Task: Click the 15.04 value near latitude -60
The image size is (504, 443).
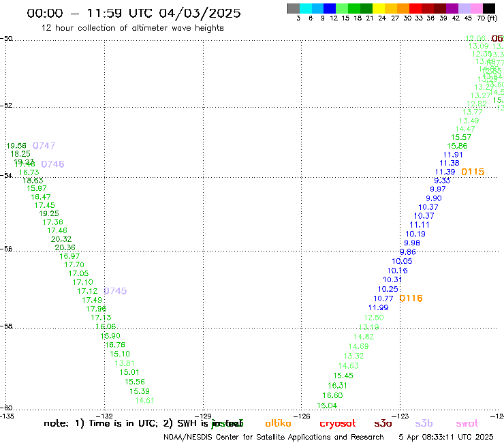Action: click(327, 406)
